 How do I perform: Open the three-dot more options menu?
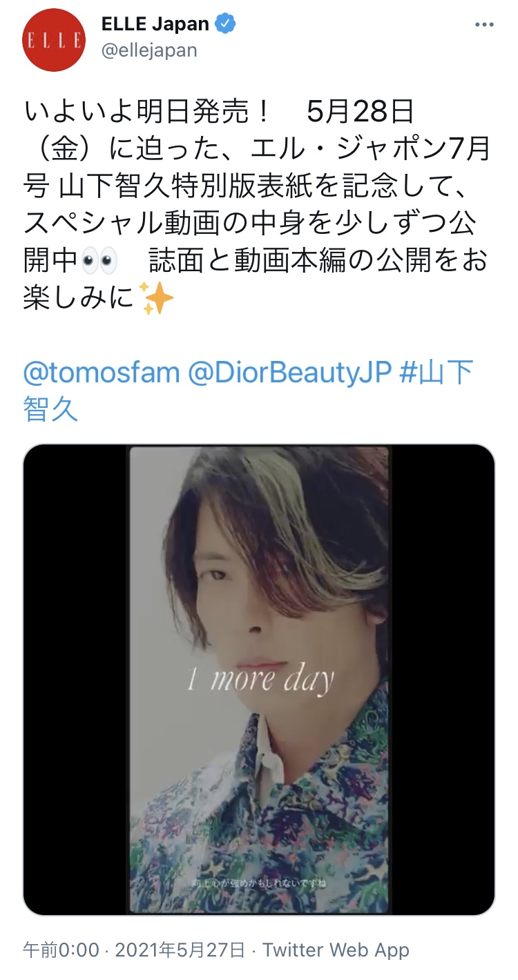point(484,24)
